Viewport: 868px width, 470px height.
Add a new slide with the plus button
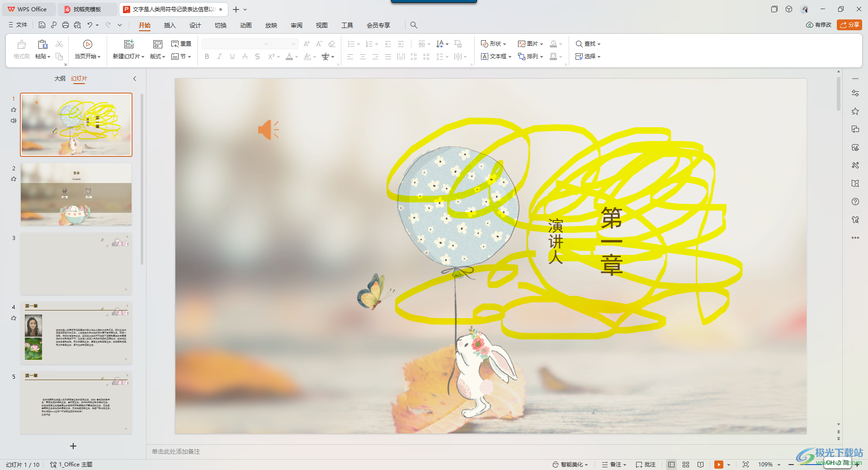point(73,446)
